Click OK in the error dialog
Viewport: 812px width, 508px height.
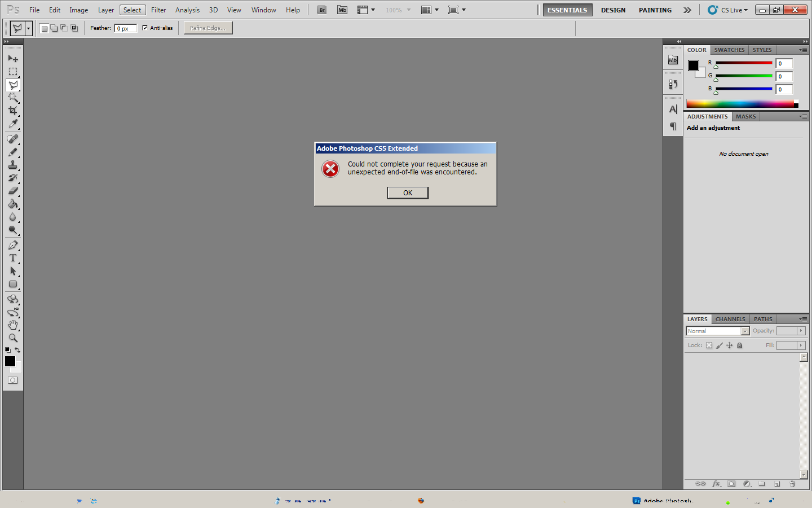(408, 193)
